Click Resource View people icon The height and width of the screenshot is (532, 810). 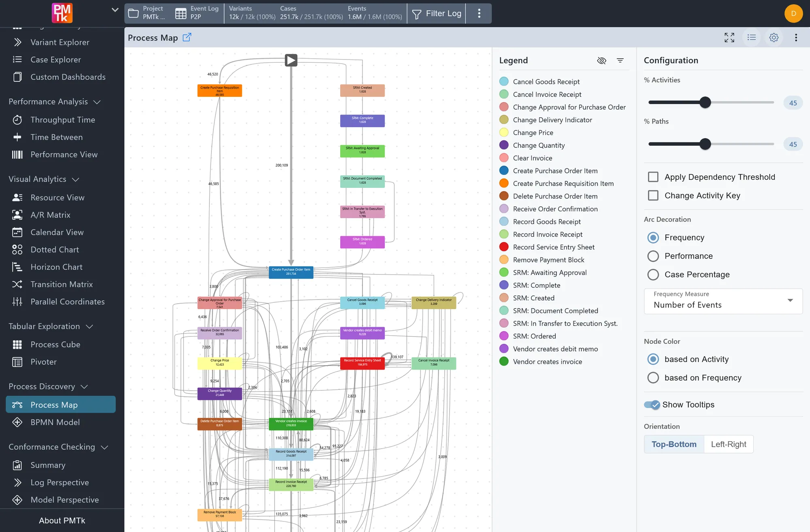pos(17,198)
